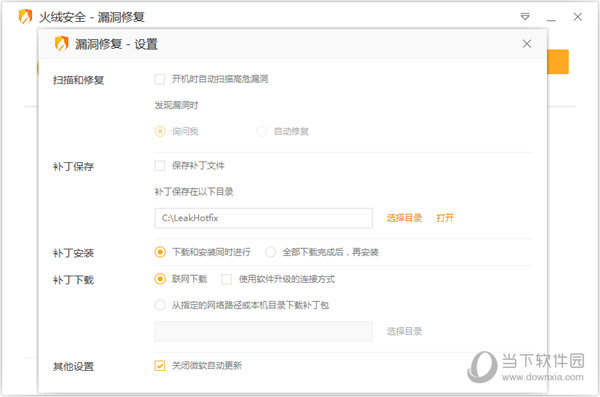
Task: Click the greyed 选择目录 link
Action: point(404,331)
